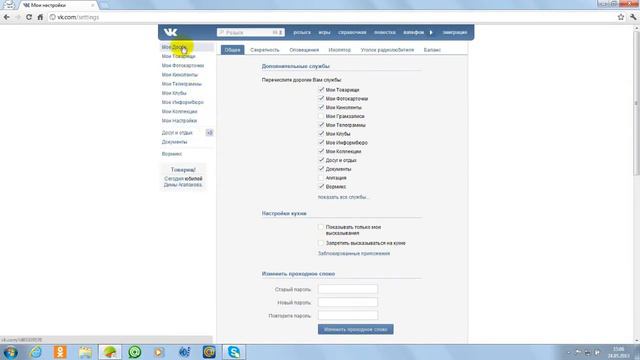640x360 pixels.
Task: Uncheck the Мои Киноленты checkbox
Action: point(321,107)
